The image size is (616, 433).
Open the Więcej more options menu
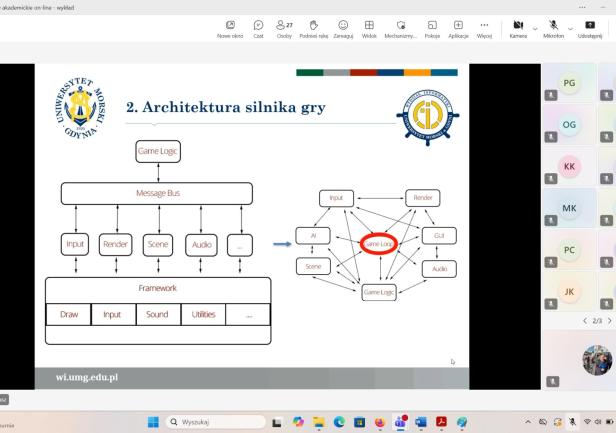485,28
